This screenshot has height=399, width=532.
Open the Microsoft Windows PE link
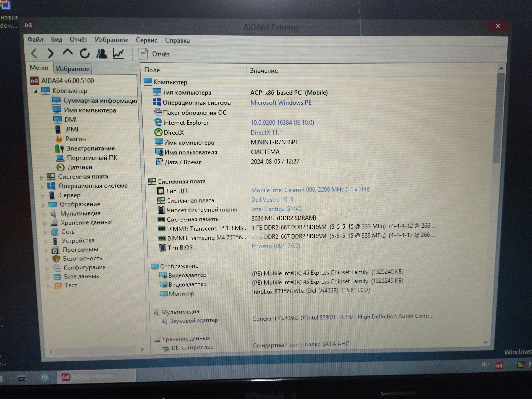[x=281, y=103]
